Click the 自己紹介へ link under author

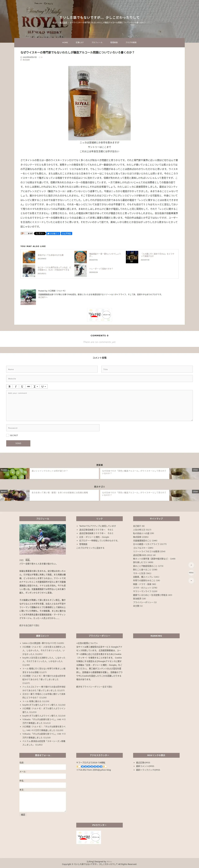43,297
